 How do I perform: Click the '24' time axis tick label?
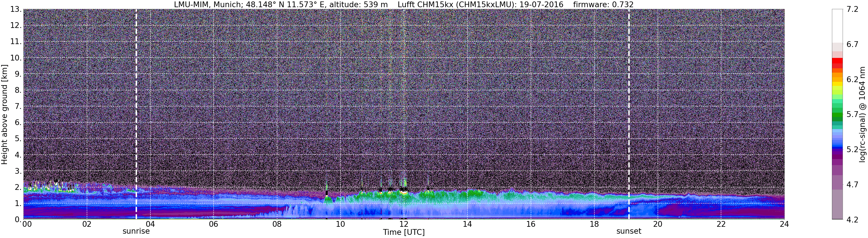(x=784, y=224)
